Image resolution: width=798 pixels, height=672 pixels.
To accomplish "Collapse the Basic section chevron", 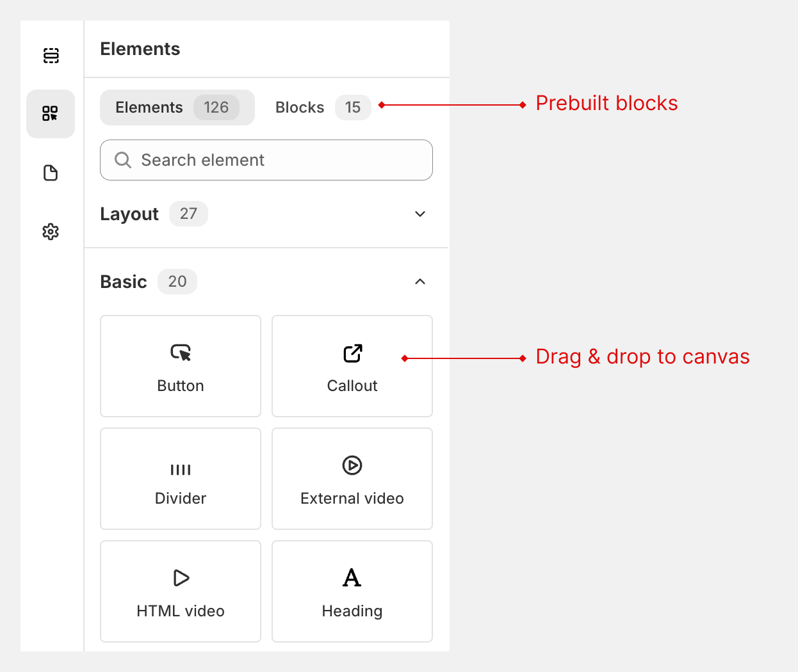I will 420,282.
